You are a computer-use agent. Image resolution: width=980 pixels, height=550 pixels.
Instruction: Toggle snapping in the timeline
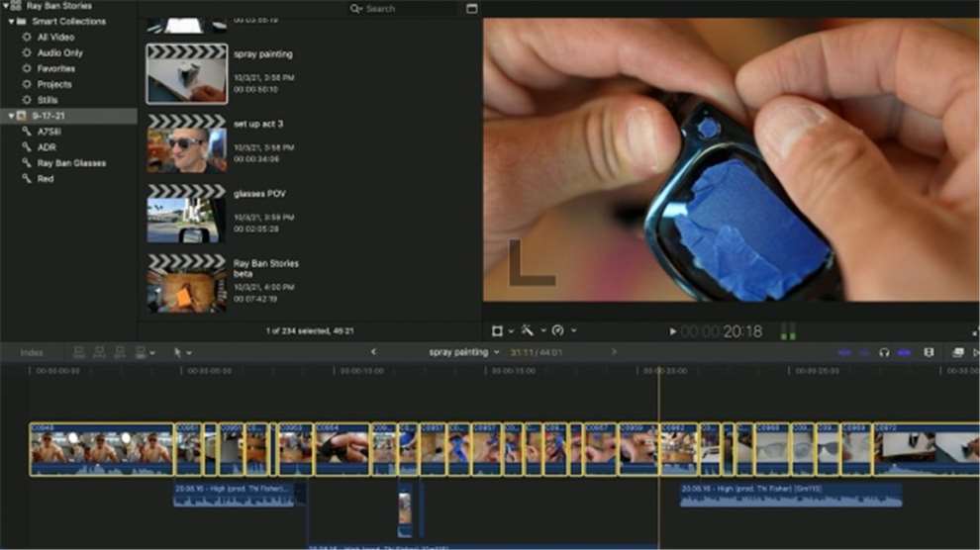(x=904, y=353)
